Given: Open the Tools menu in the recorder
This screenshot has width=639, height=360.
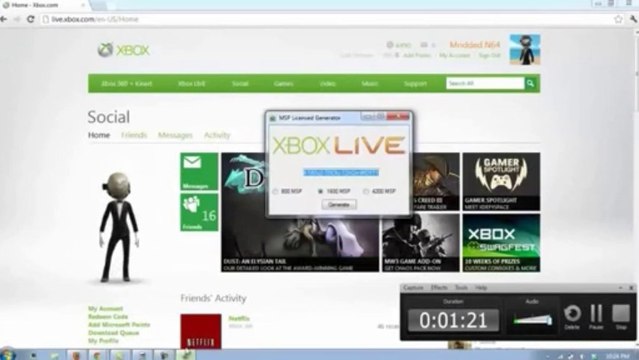Looking at the screenshot, I should [x=461, y=287].
